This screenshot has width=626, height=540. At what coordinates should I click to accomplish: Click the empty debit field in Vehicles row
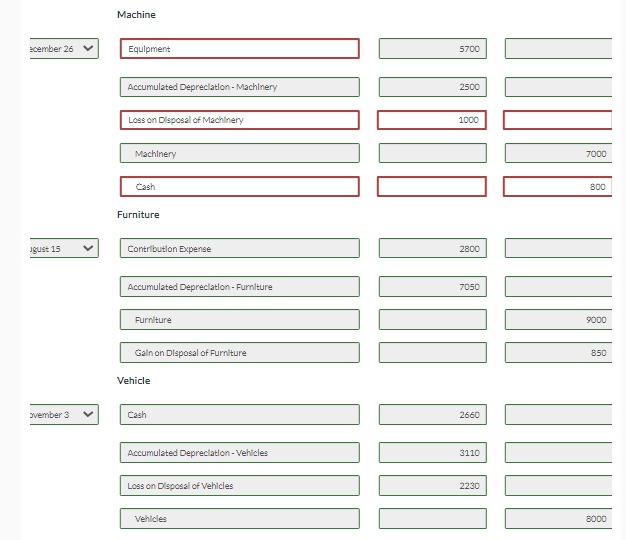click(433, 519)
